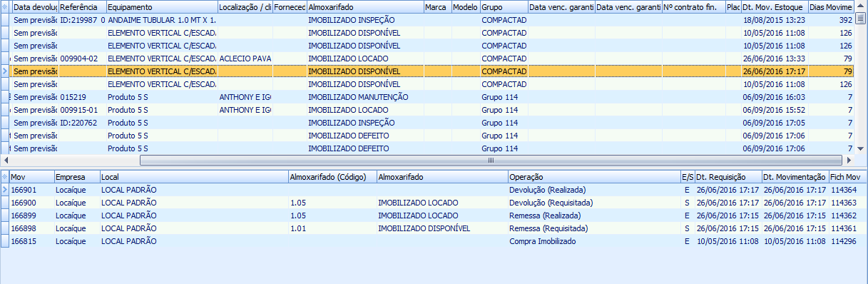The image size is (868, 284).
Task: Select reference 015219 cell
Action: coord(82,97)
